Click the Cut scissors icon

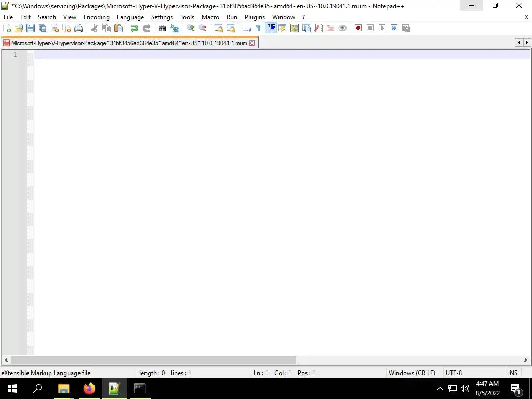95,28
